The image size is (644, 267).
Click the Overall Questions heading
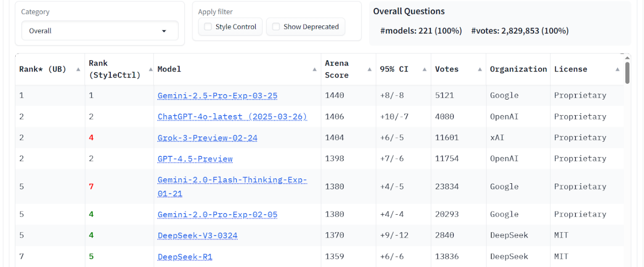409,12
